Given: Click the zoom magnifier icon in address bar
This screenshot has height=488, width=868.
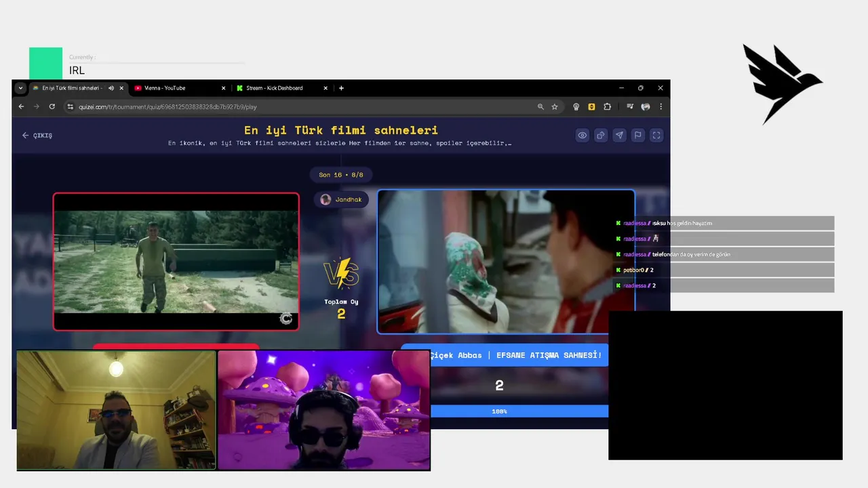Looking at the screenshot, I should click(540, 106).
